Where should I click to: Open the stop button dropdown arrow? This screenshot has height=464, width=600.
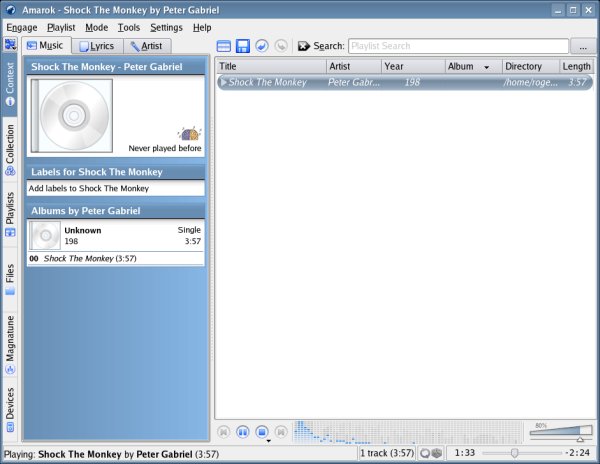(x=269, y=441)
